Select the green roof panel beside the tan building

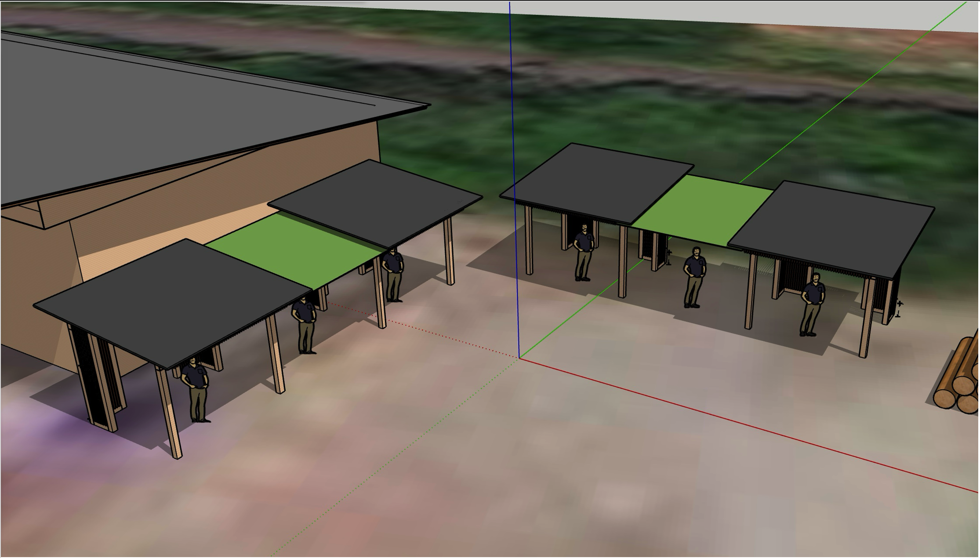pyautogui.click(x=295, y=250)
